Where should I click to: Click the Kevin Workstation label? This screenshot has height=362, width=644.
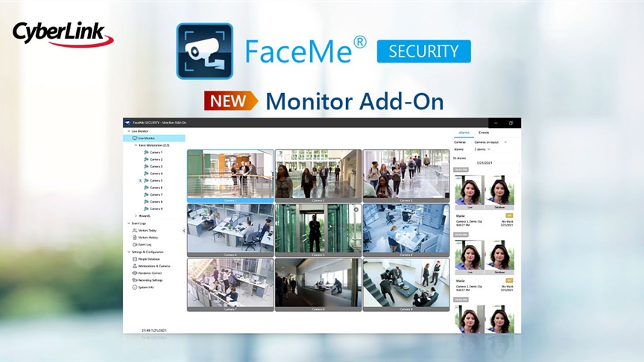154,145
